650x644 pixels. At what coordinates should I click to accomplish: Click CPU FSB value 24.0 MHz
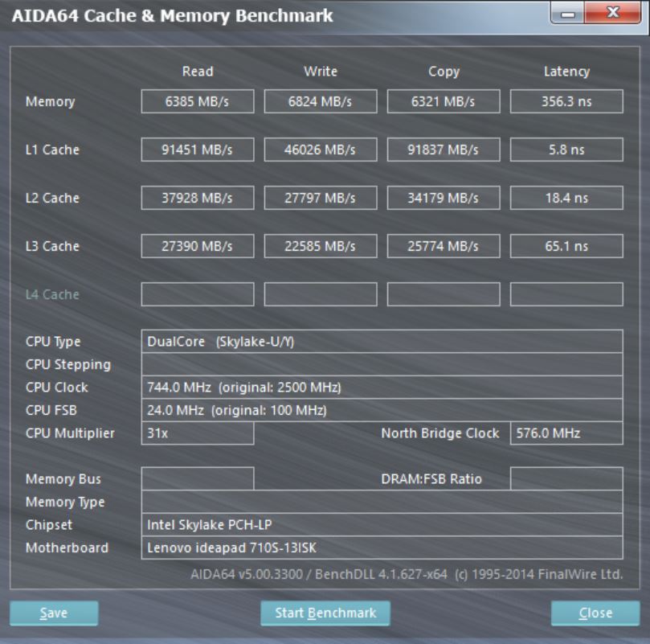coord(382,410)
